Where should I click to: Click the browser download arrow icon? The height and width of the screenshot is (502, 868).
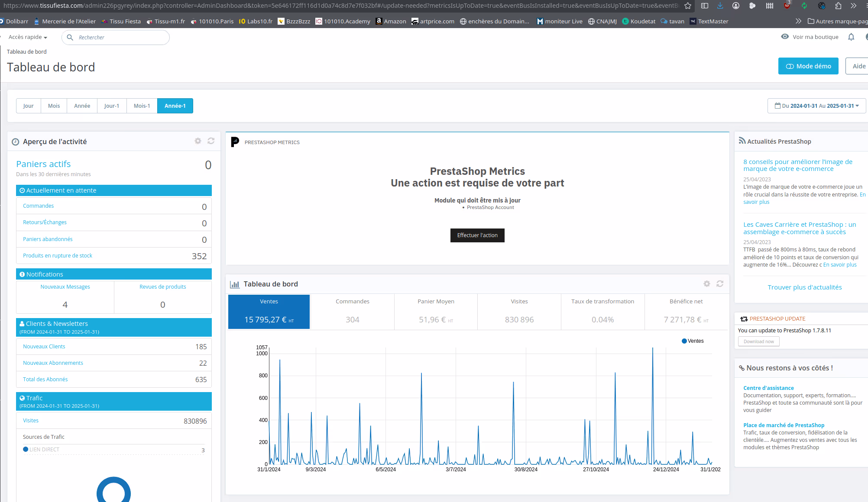(x=720, y=6)
